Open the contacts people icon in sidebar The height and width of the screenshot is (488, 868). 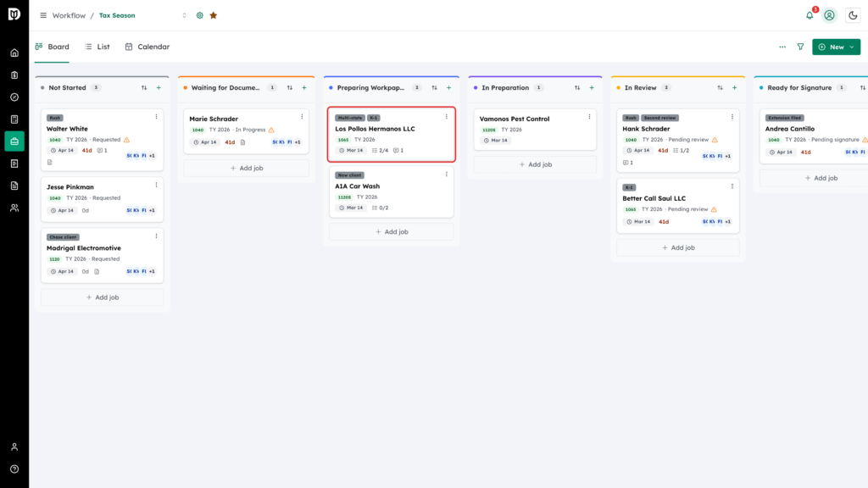(x=14, y=208)
